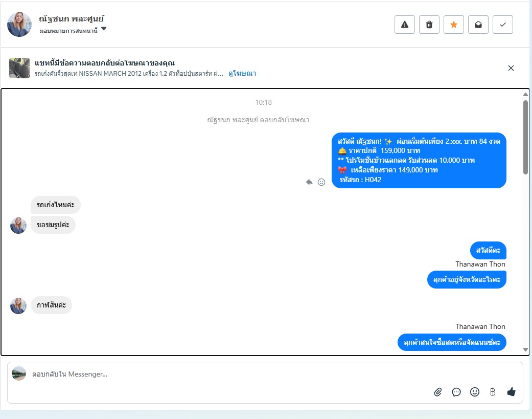Expand the assign conversation dropdown arrow
Image resolution: width=532 pixels, height=419 pixels.
point(104,29)
